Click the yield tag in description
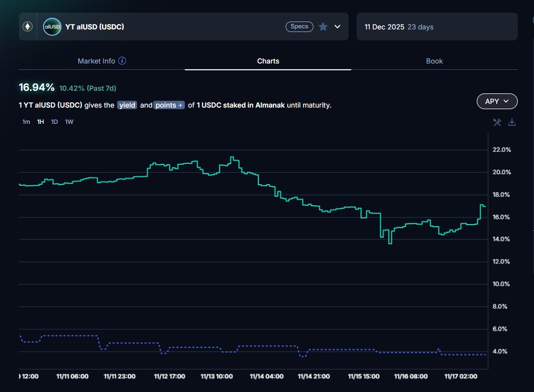Screen dimensions: 534x392 click(128, 105)
